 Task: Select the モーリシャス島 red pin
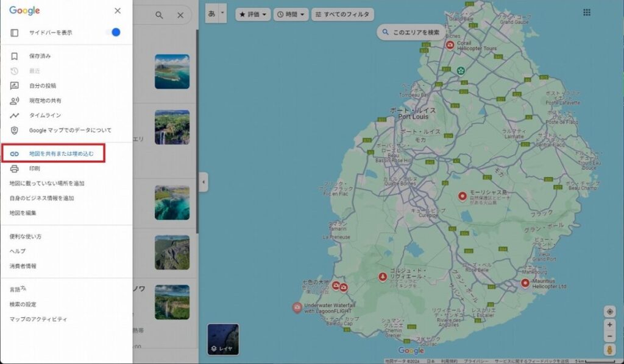[x=462, y=196]
